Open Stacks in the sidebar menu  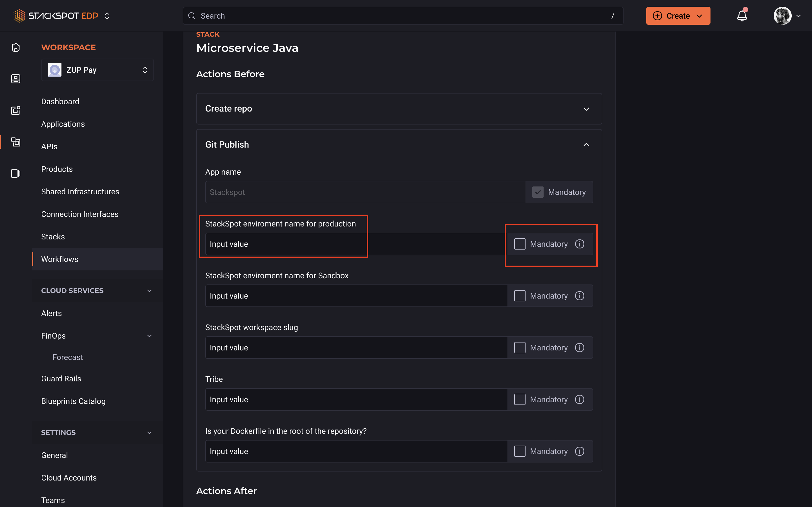[x=53, y=237]
